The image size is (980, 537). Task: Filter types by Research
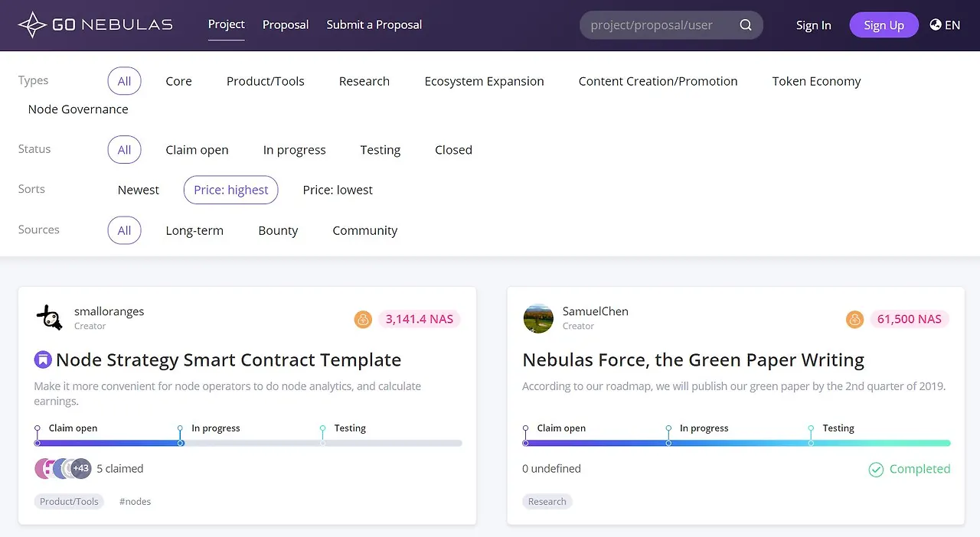(364, 81)
